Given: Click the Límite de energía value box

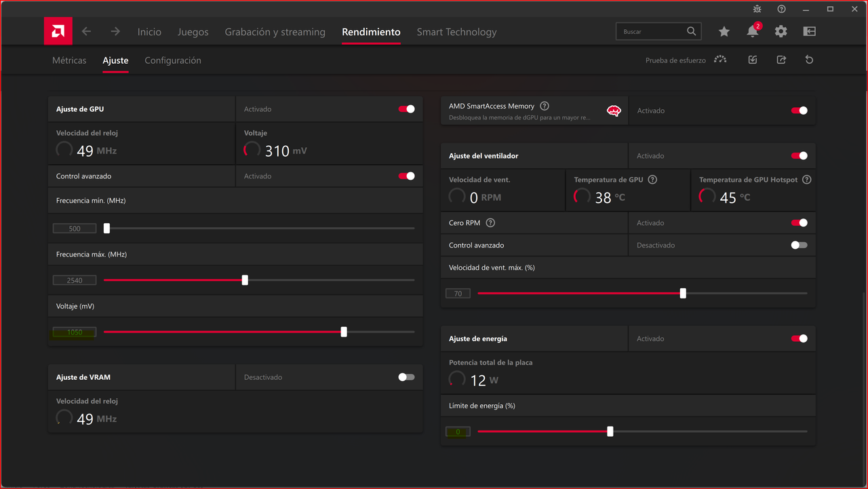Looking at the screenshot, I should [458, 432].
